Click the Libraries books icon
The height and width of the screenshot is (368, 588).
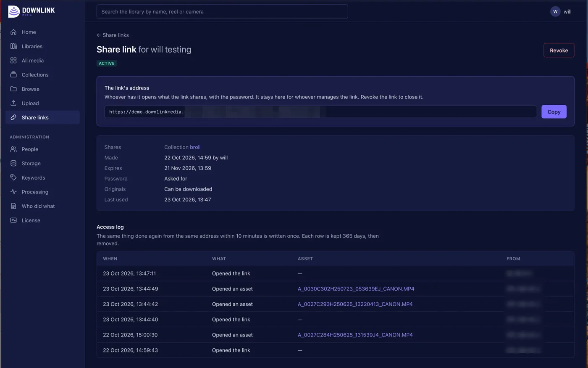tap(13, 46)
